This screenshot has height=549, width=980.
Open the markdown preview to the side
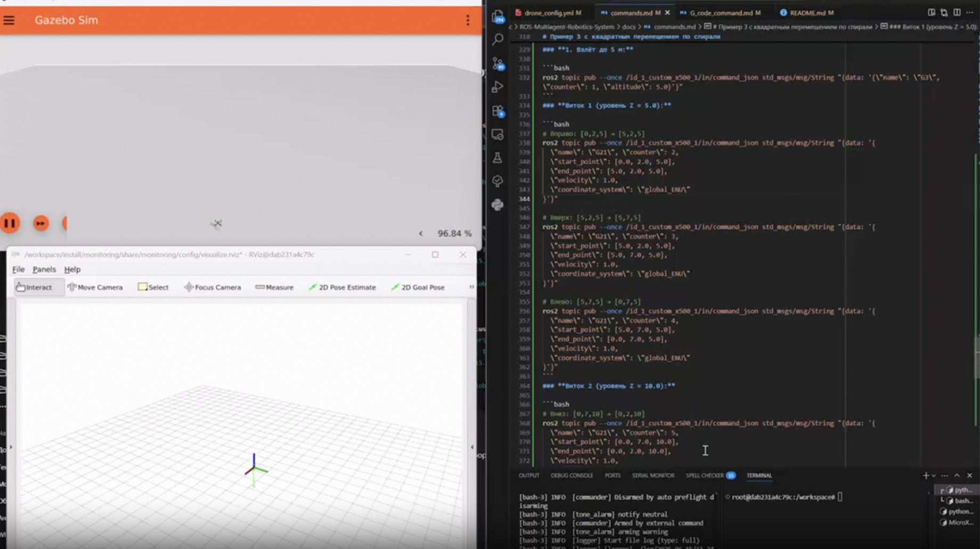pyautogui.click(x=932, y=13)
